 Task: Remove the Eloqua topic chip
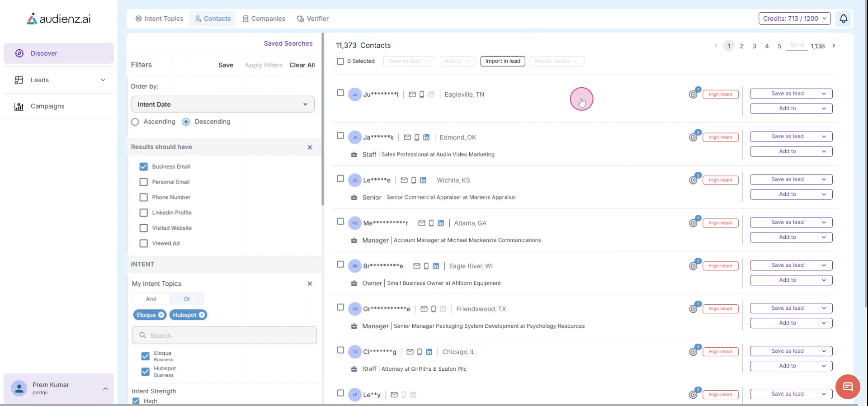click(161, 315)
